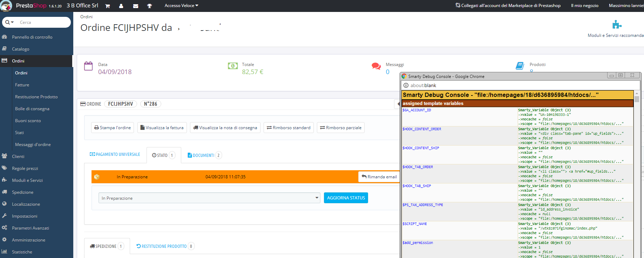Click the trophy icon in top bar
644x258 pixels.
click(149, 6)
